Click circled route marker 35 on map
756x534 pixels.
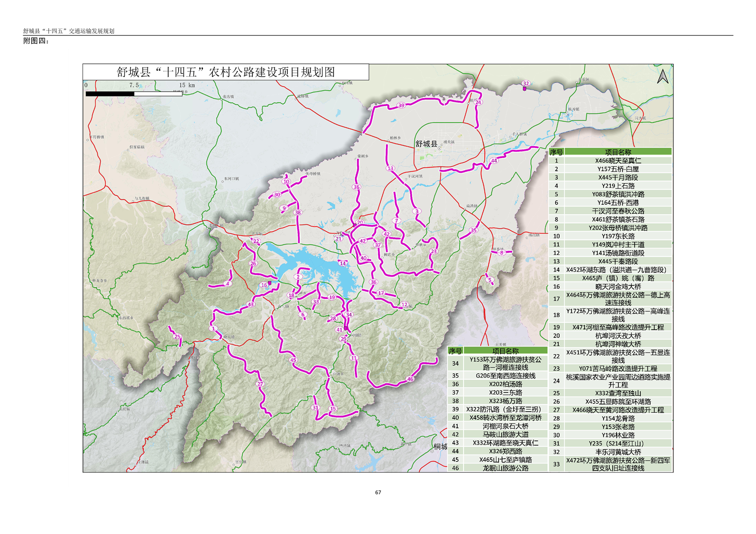click(473, 230)
